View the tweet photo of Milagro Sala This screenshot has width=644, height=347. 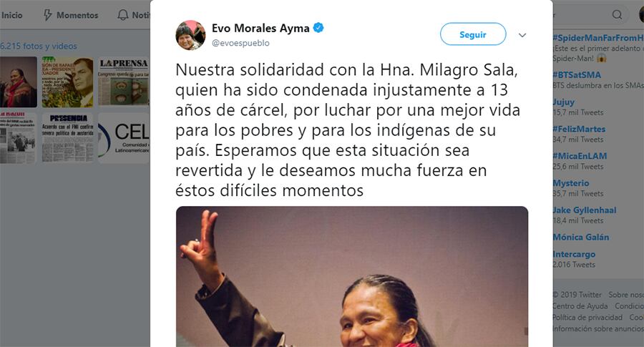tap(352, 276)
